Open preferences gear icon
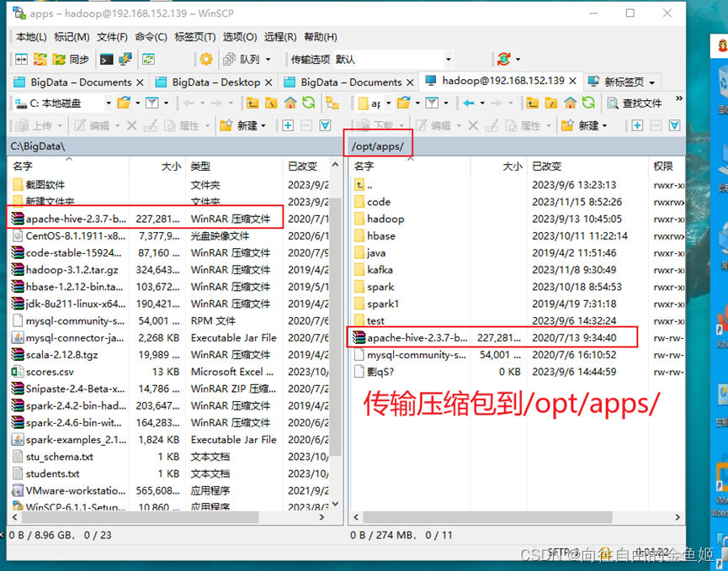 (x=206, y=60)
